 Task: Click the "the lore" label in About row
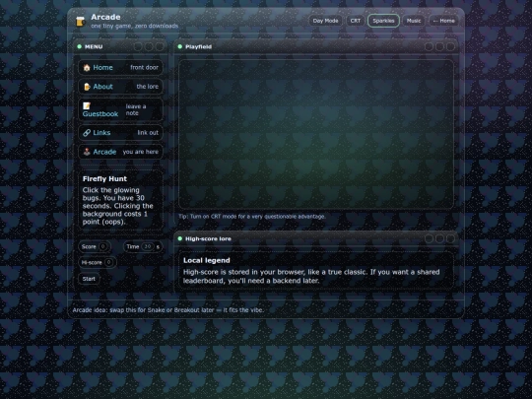pos(147,87)
